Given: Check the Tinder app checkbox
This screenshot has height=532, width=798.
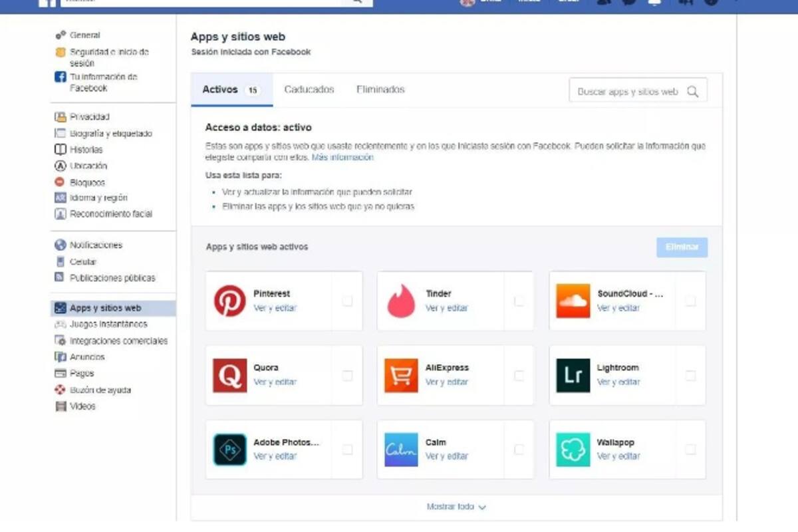Looking at the screenshot, I should pyautogui.click(x=519, y=301).
